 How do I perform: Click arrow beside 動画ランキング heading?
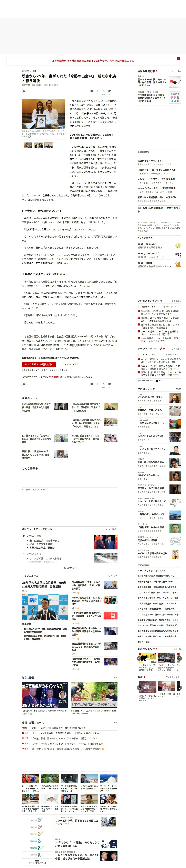[156, 649]
